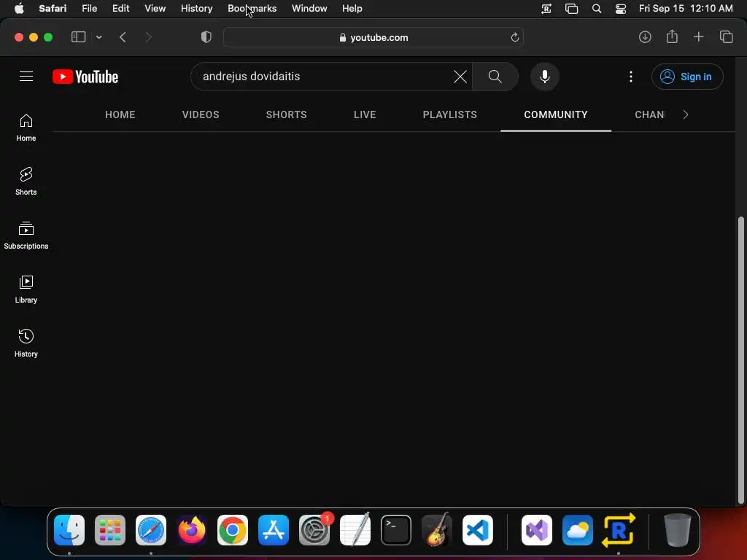Open Safari privacy report shield
This screenshot has height=560, width=747.
click(206, 37)
